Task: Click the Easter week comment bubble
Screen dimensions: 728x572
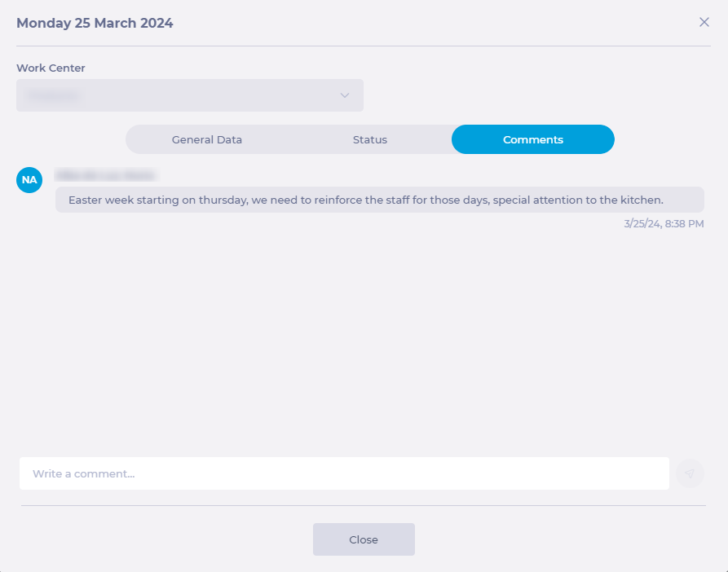Action: [x=379, y=200]
